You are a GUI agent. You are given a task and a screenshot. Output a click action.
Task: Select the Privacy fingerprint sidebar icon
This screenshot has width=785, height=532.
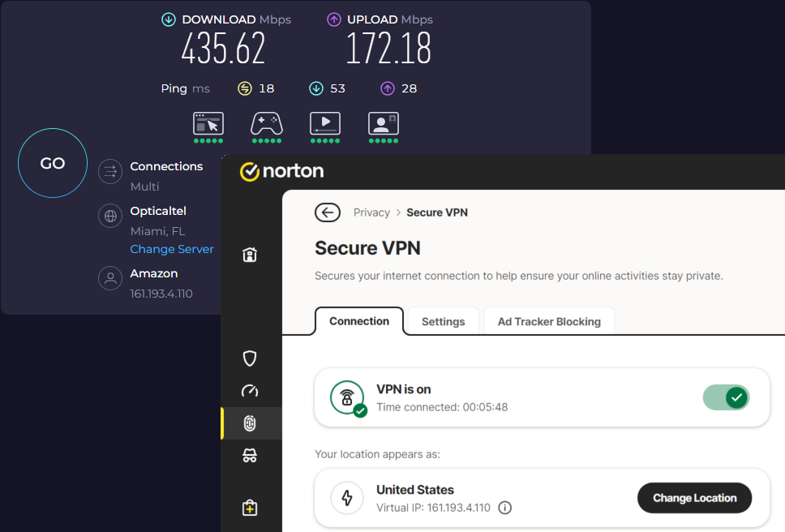click(x=250, y=423)
